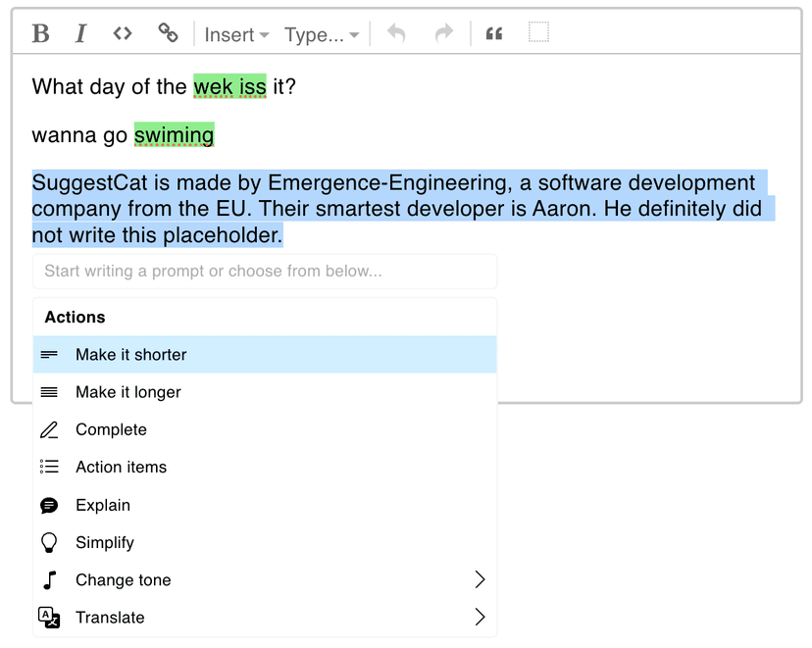The height and width of the screenshot is (648, 812).
Task: Click the selected SuggestCat placeholder paragraph
Action: tap(403, 209)
